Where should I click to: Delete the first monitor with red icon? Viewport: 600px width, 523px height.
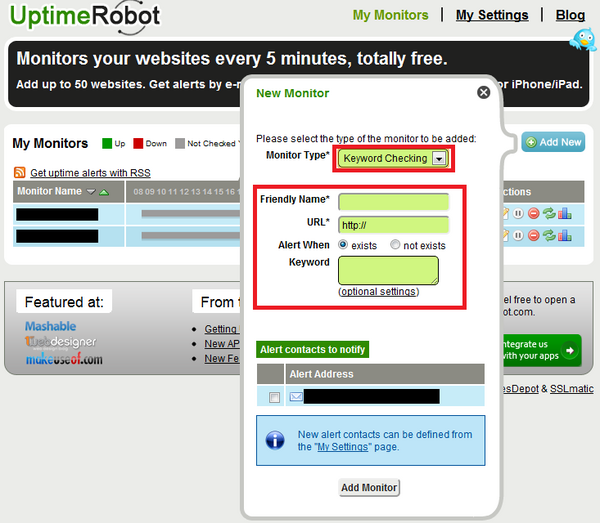point(533,213)
